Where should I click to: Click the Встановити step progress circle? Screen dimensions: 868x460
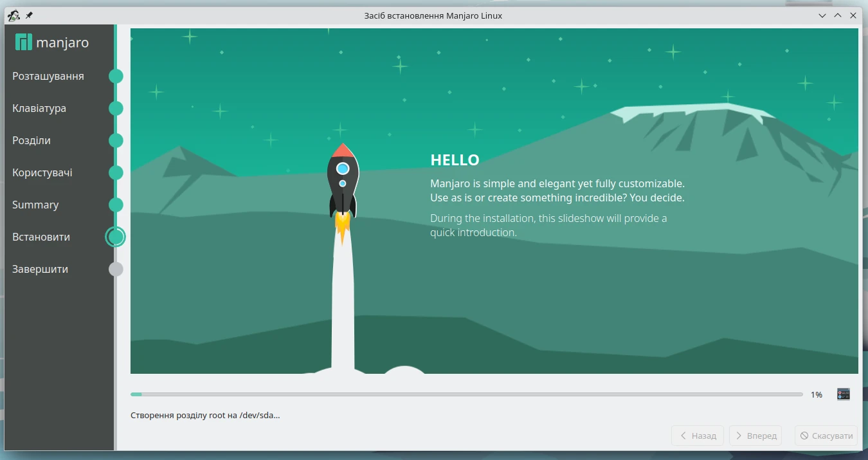pyautogui.click(x=116, y=237)
